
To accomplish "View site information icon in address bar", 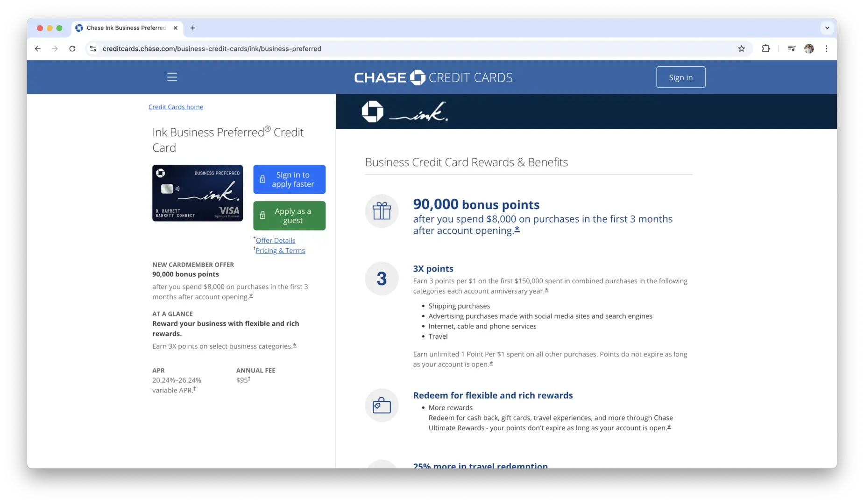I will (93, 49).
